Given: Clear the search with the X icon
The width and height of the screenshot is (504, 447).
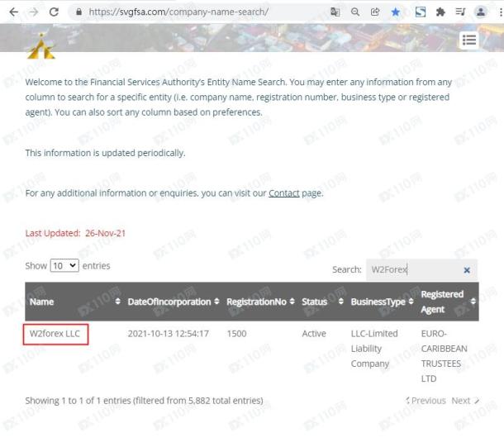Looking at the screenshot, I should [x=467, y=270].
